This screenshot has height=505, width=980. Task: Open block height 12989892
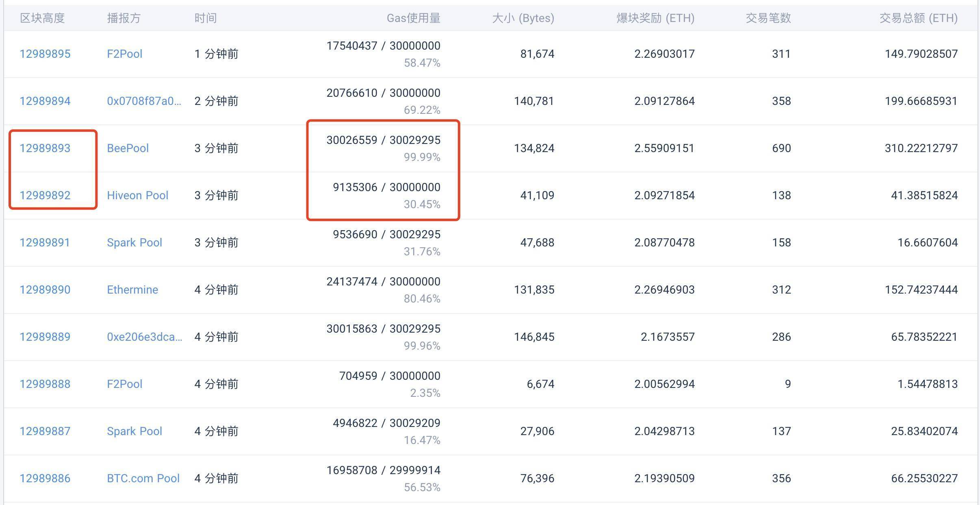45,195
